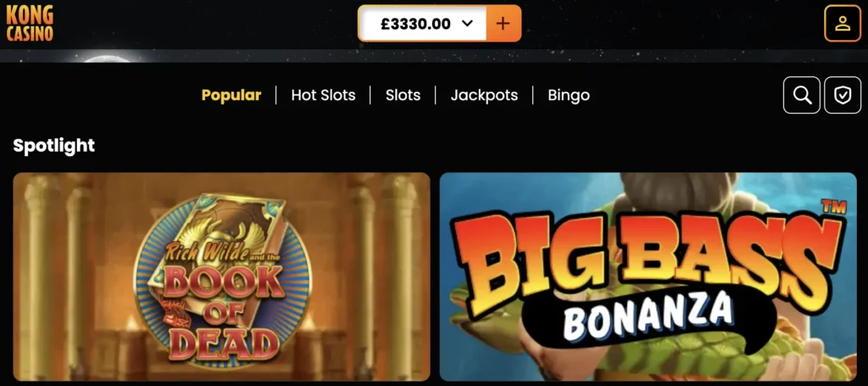Screen dimensions: 868x386
Task: Switch to the Hot Slots tab
Action: [x=323, y=95]
